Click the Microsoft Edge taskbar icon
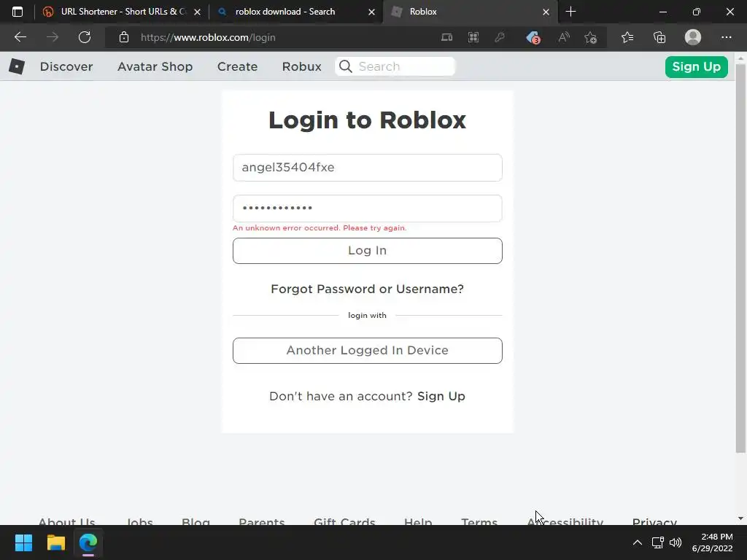The height and width of the screenshot is (560, 747). 88,542
